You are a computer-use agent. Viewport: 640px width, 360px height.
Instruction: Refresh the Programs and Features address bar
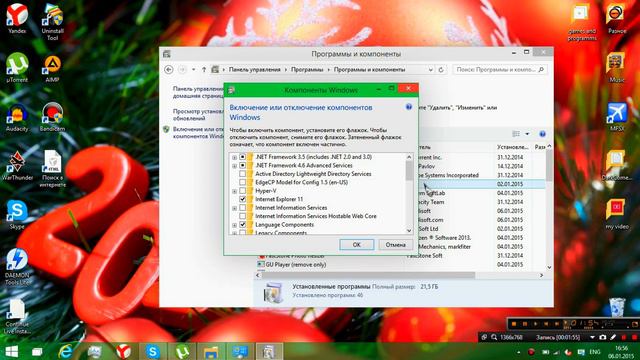coord(441,70)
